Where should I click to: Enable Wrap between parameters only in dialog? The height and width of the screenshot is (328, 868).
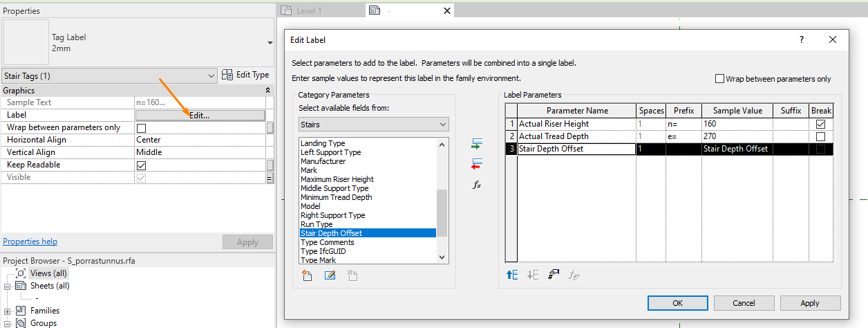click(719, 79)
